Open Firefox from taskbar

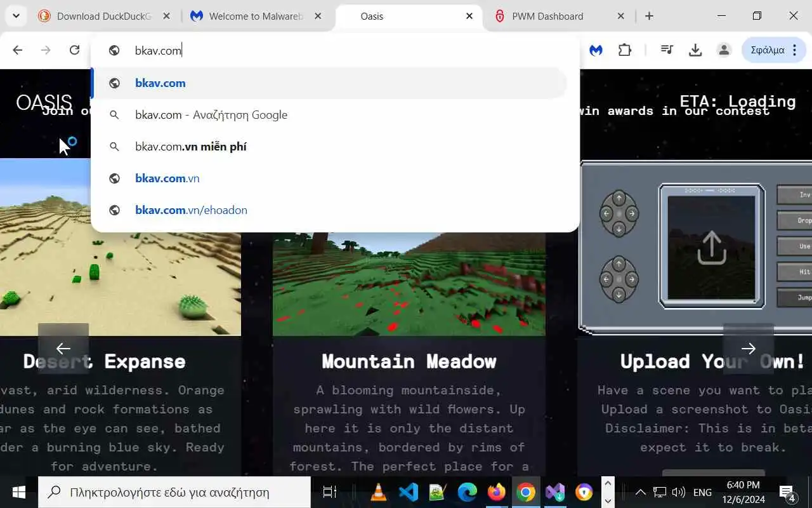coord(496,492)
